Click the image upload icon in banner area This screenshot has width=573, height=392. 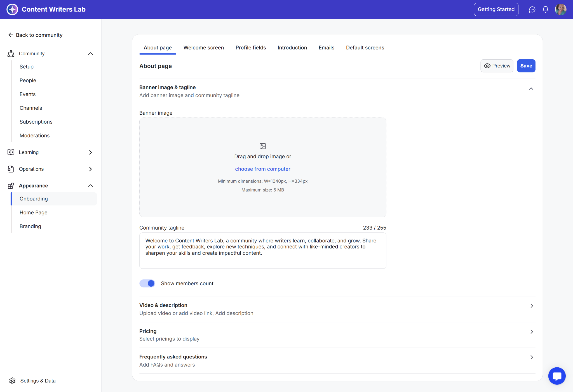262,146
